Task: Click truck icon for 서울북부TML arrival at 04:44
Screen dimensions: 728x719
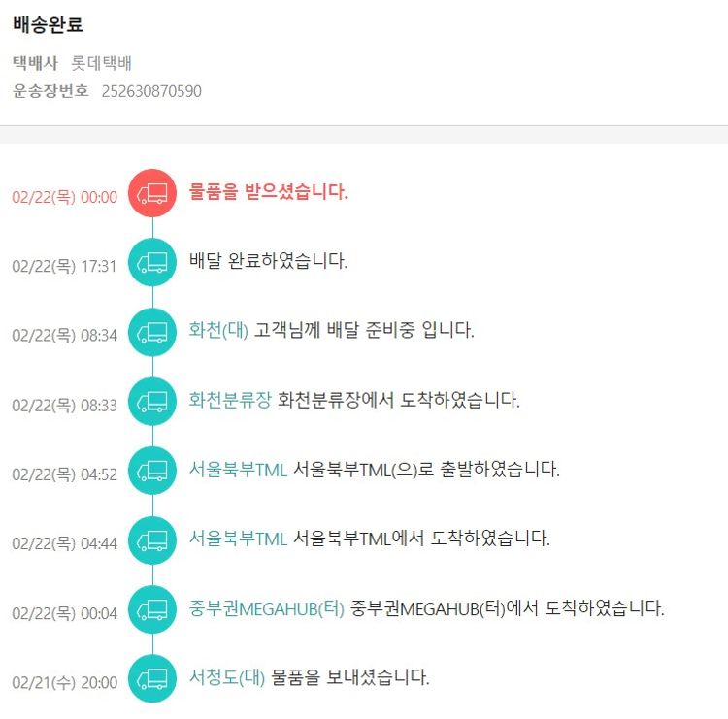Action: point(152,540)
